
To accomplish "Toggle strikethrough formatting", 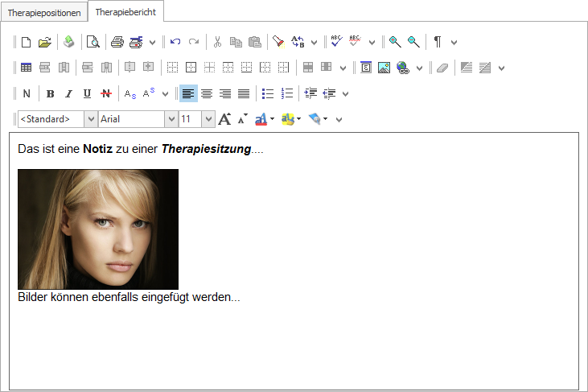I will (106, 94).
